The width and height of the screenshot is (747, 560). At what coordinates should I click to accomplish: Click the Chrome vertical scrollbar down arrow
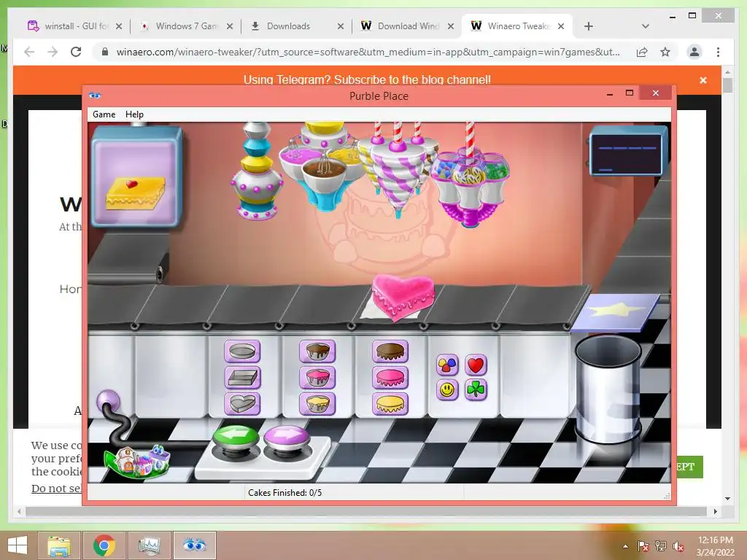pos(727,499)
